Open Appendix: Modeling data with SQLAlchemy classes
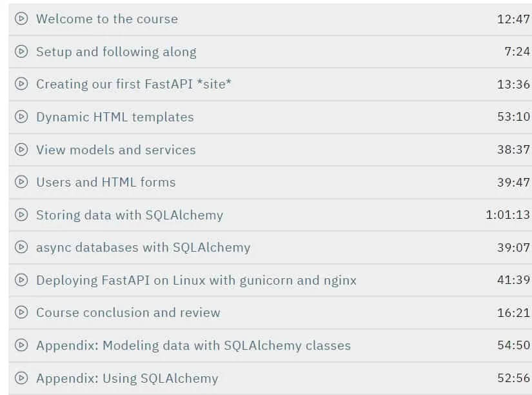Screen dimensions: 532x395 pos(193,345)
